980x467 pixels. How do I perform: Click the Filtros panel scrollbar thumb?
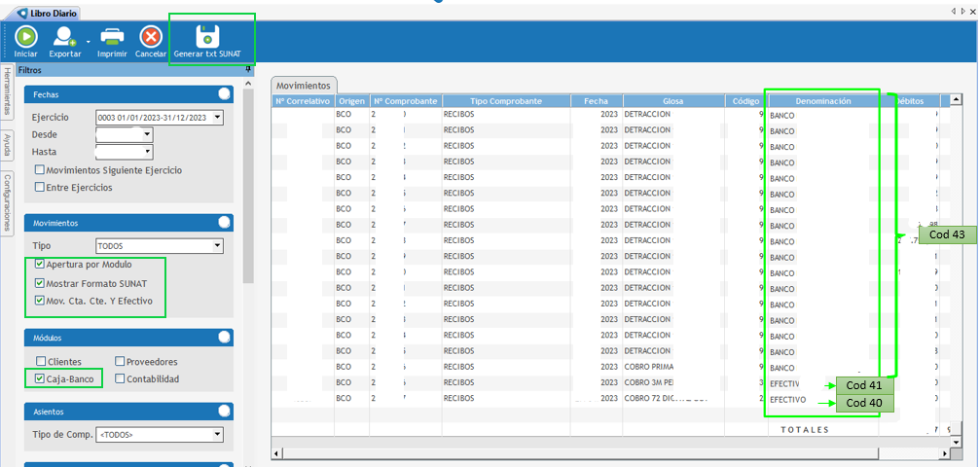click(x=248, y=186)
